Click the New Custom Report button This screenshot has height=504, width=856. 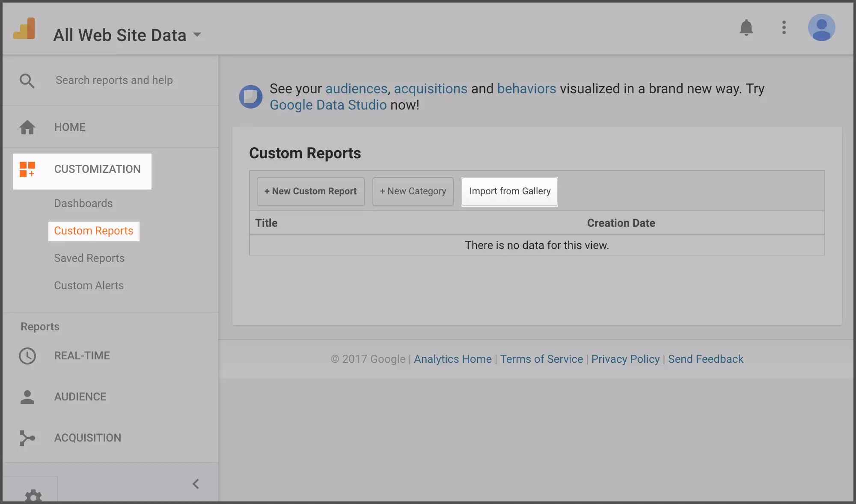coord(310,191)
